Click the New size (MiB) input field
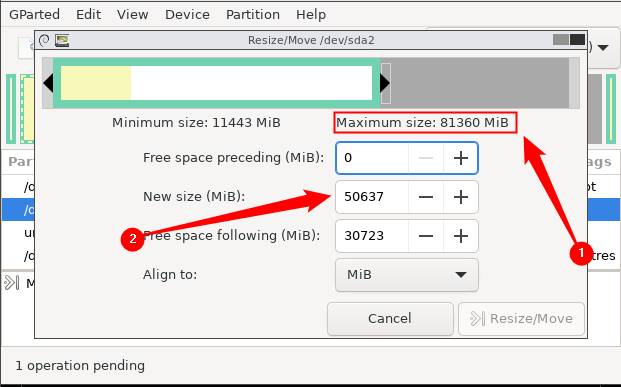Viewport: 621px width, 387px height. click(x=372, y=197)
